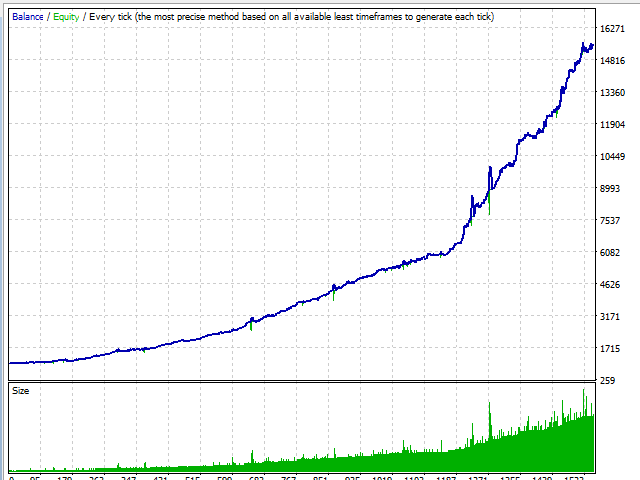
Task: Select the 7537 axis value
Action: tap(610, 220)
